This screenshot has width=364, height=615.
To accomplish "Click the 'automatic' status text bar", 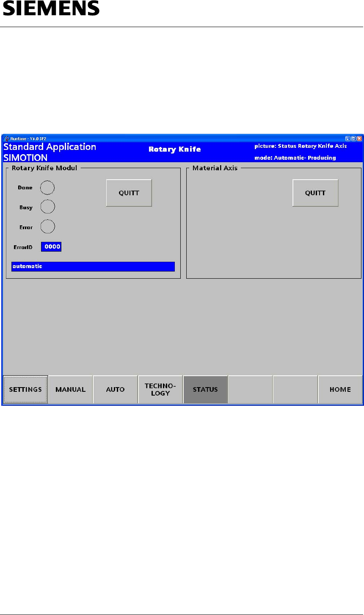I will tap(93, 266).
